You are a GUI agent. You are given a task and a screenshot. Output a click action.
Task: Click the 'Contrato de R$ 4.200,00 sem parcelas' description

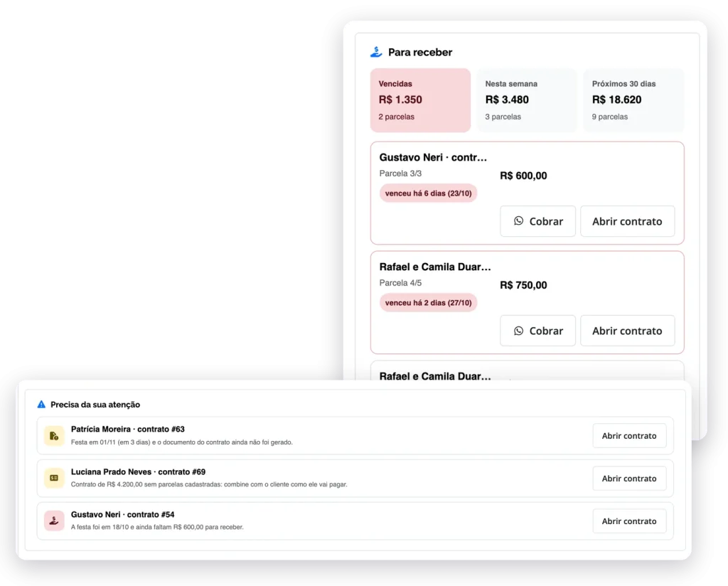coord(209,484)
